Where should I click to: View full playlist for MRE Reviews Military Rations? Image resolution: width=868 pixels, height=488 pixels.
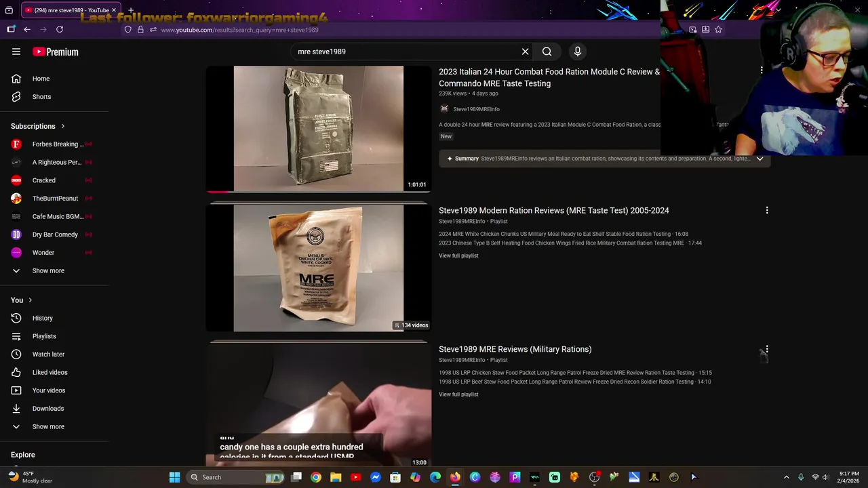458,394
